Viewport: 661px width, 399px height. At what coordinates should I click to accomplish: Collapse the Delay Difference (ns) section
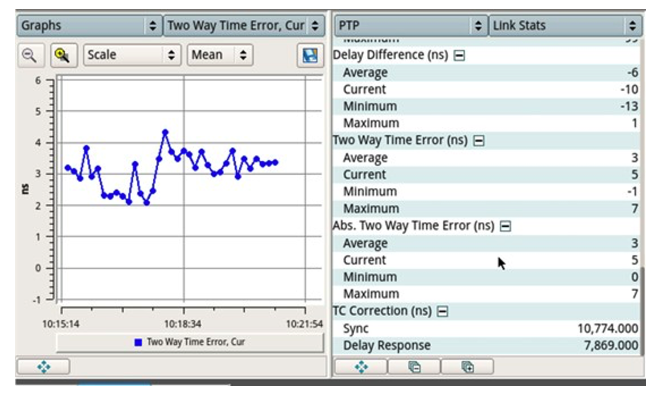pyautogui.click(x=459, y=55)
